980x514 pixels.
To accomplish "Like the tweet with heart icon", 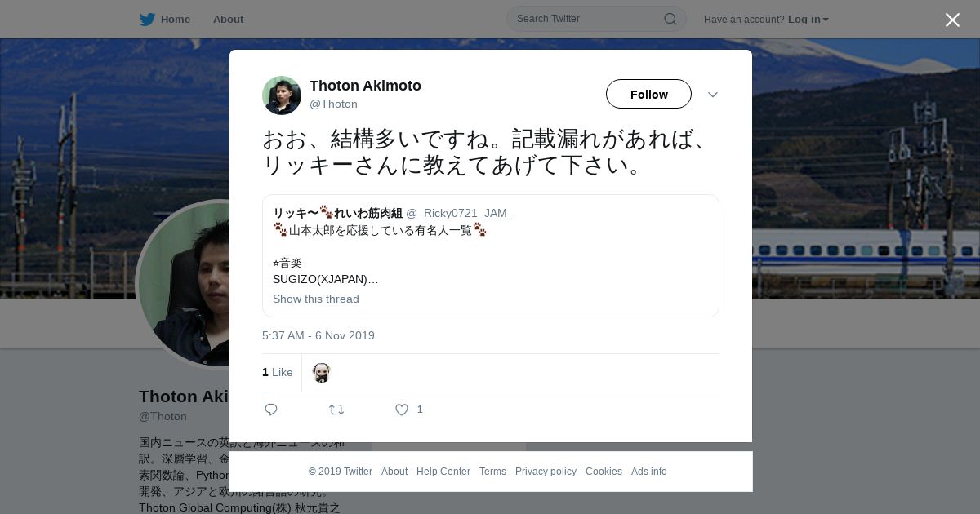I will coord(402,410).
